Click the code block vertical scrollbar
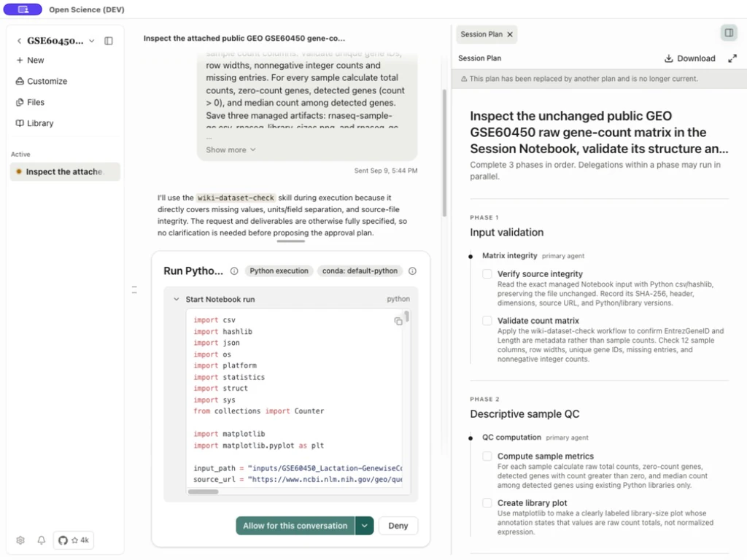Viewport: 747px width, 560px height. [x=407, y=316]
